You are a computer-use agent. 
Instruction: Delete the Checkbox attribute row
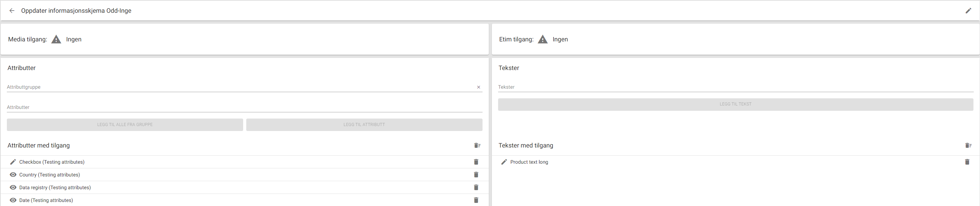click(x=476, y=162)
